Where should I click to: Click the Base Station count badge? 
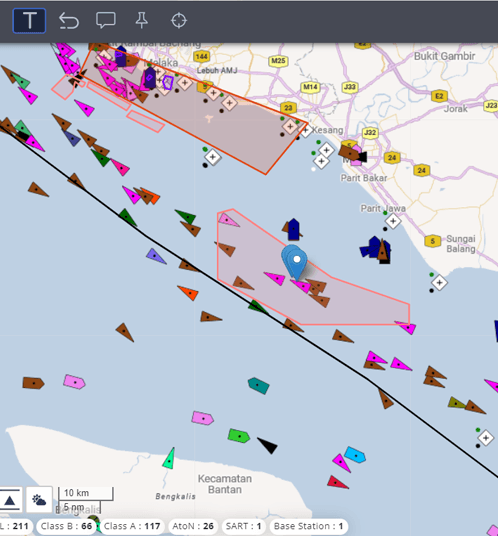tap(308, 526)
